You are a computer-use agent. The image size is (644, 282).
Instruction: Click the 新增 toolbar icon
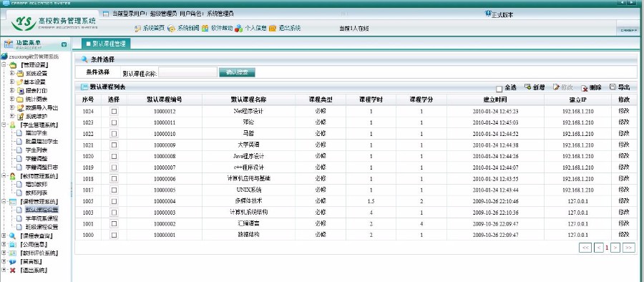click(x=528, y=87)
